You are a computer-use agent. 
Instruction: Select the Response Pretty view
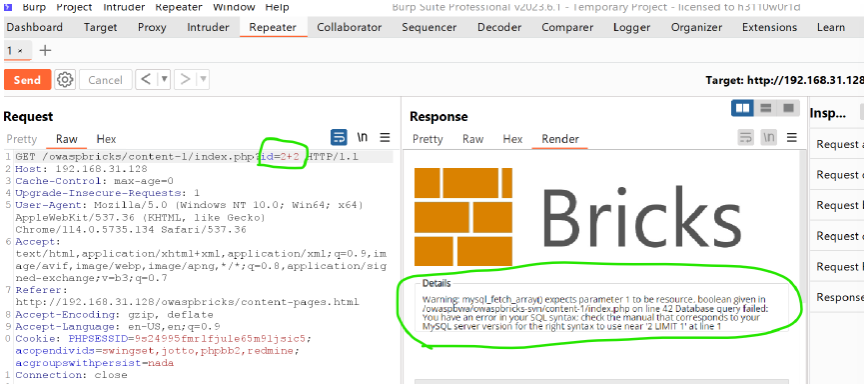tap(428, 139)
